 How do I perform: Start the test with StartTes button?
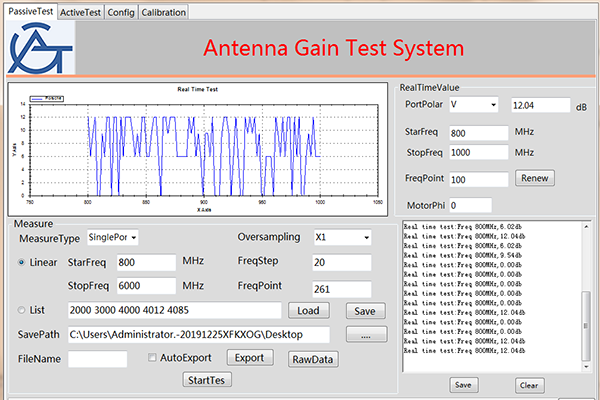pos(208,379)
